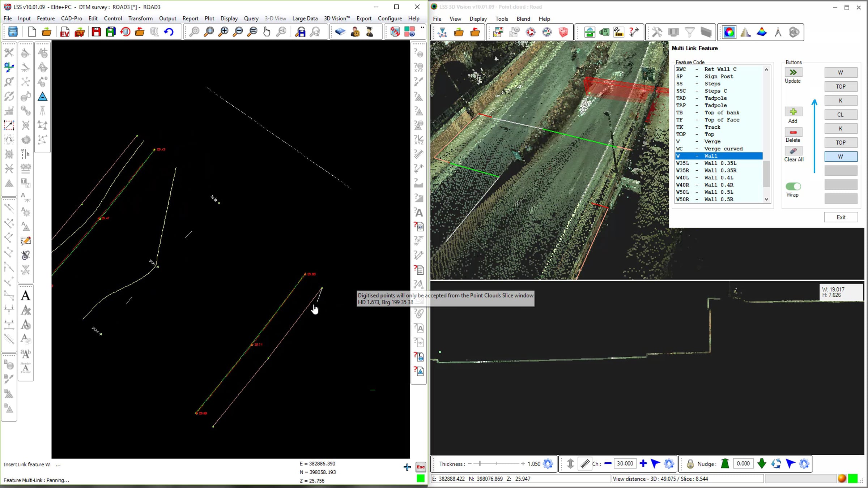868x488 pixels.
Task: Open the Blend menu
Action: pos(523,19)
